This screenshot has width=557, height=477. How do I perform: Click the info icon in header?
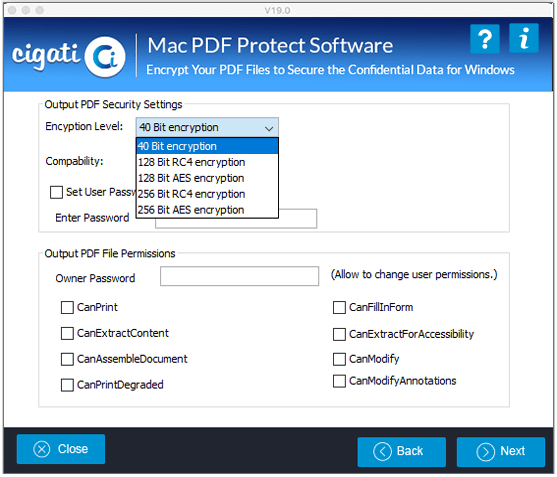pyautogui.click(x=524, y=38)
